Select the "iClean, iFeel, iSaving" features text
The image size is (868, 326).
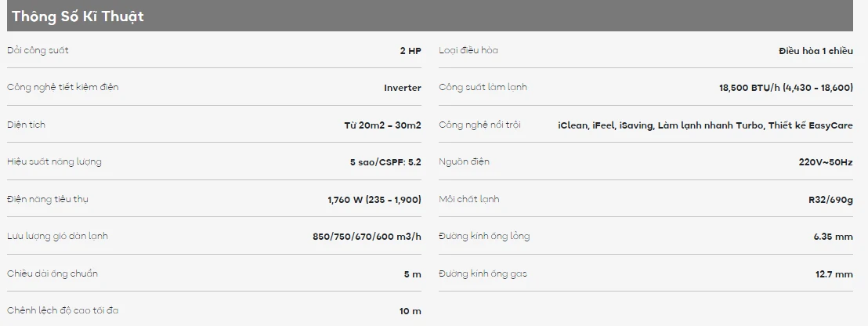coord(606,125)
